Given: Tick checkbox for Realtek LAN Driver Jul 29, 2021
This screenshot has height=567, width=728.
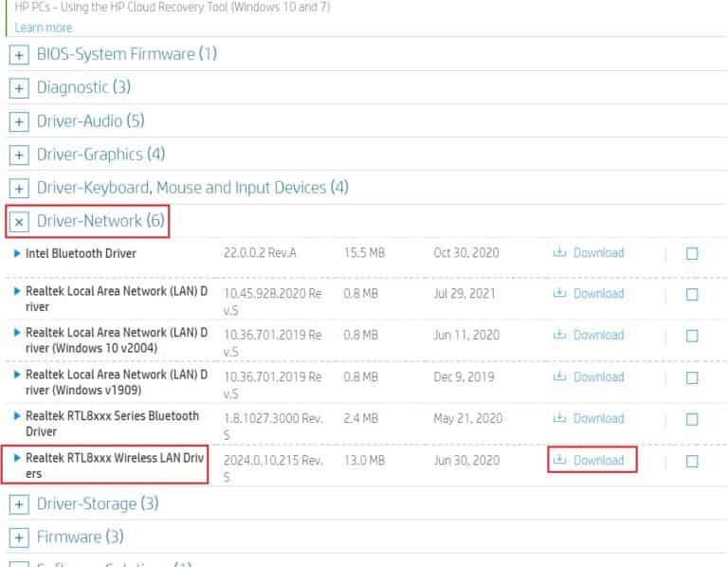Looking at the screenshot, I should coord(692,295).
